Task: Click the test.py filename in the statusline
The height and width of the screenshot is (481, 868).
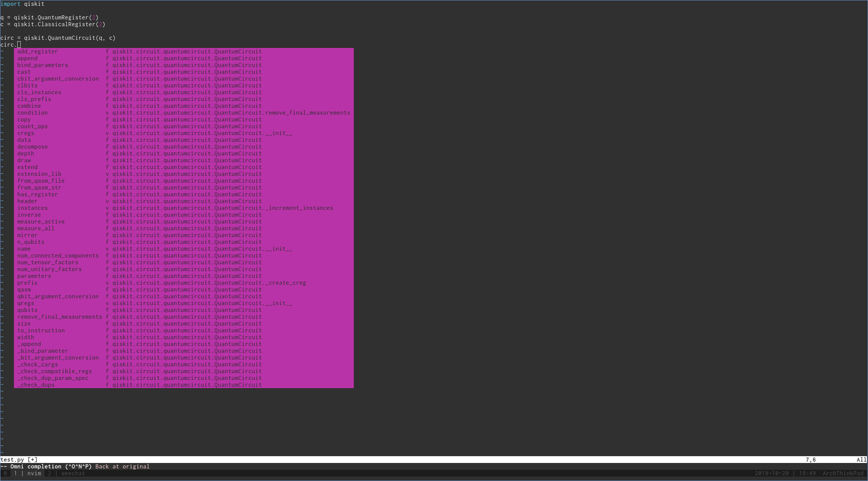Action: [x=12, y=459]
